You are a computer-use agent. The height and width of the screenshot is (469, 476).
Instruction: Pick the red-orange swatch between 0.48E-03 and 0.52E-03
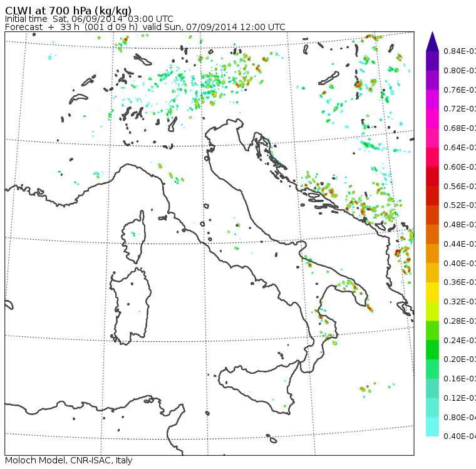(432, 215)
